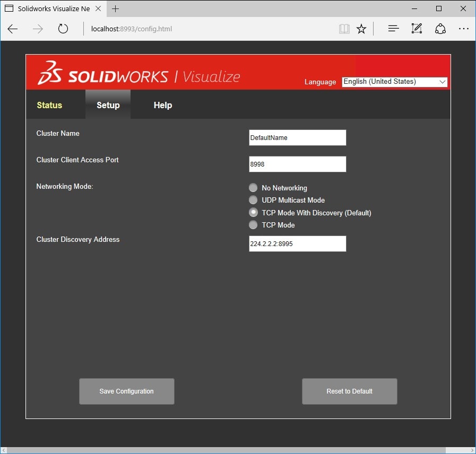Click the SOLIDWORKS Visualize logo
476x454 pixels.
click(139, 73)
